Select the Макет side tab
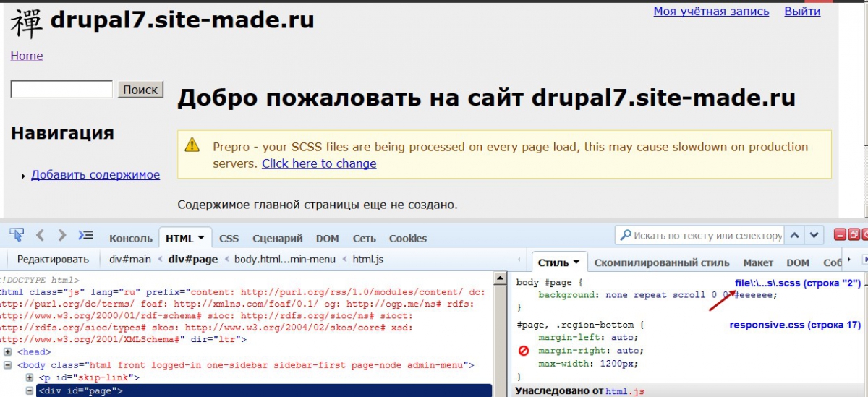868x397 pixels. (758, 262)
